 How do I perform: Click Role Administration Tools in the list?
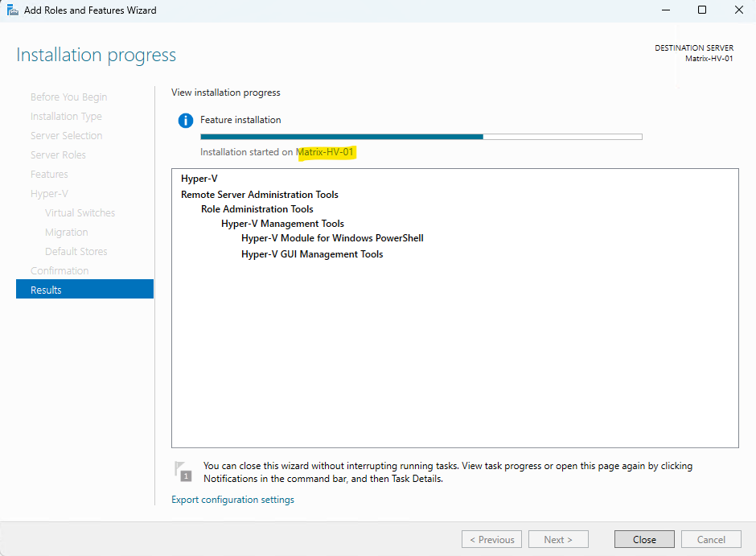click(257, 208)
